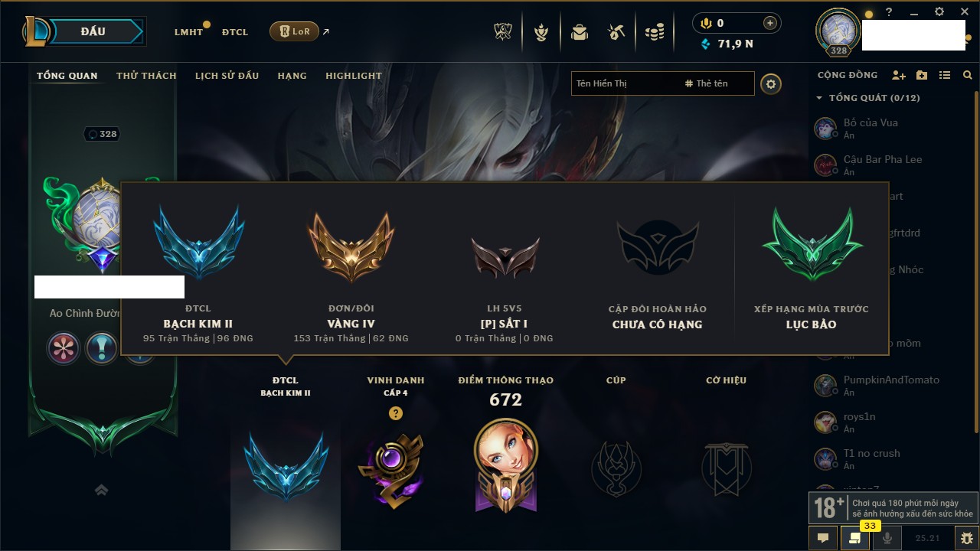The width and height of the screenshot is (980, 551).
Task: Switch to the THỬ THÁCH tab
Action: [x=146, y=76]
